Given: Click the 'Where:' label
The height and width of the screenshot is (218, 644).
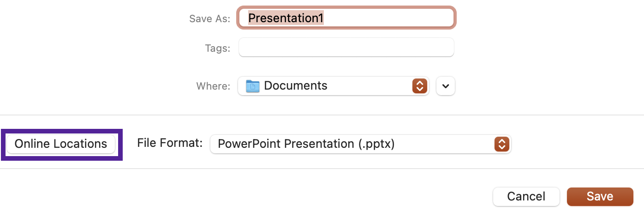Looking at the screenshot, I should click(x=213, y=86).
